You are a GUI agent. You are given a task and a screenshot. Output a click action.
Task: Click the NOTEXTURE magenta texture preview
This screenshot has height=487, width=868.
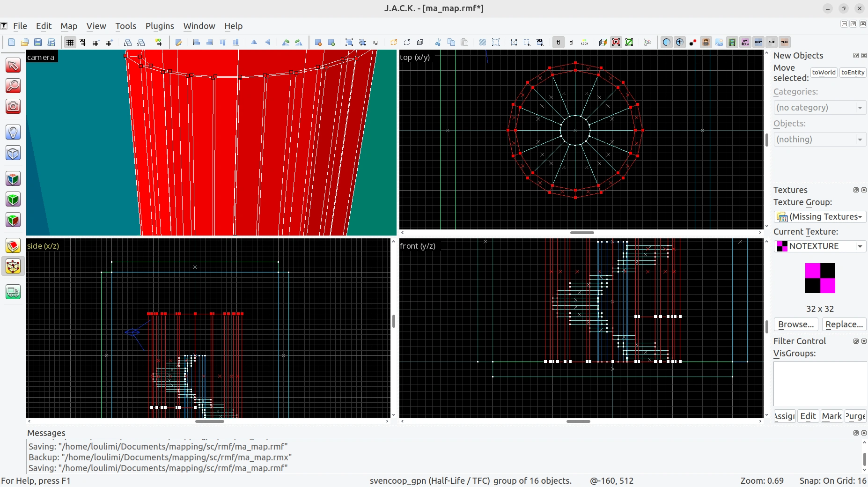(x=820, y=278)
